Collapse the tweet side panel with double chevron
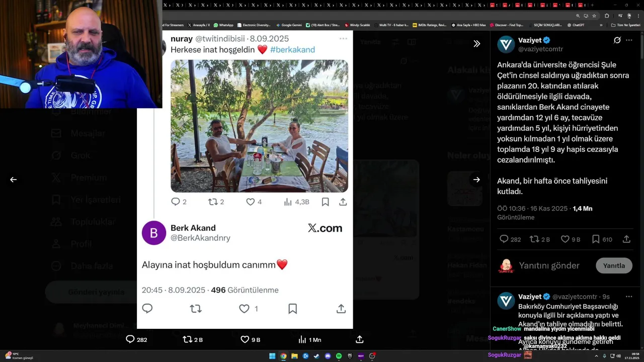 pyautogui.click(x=476, y=44)
